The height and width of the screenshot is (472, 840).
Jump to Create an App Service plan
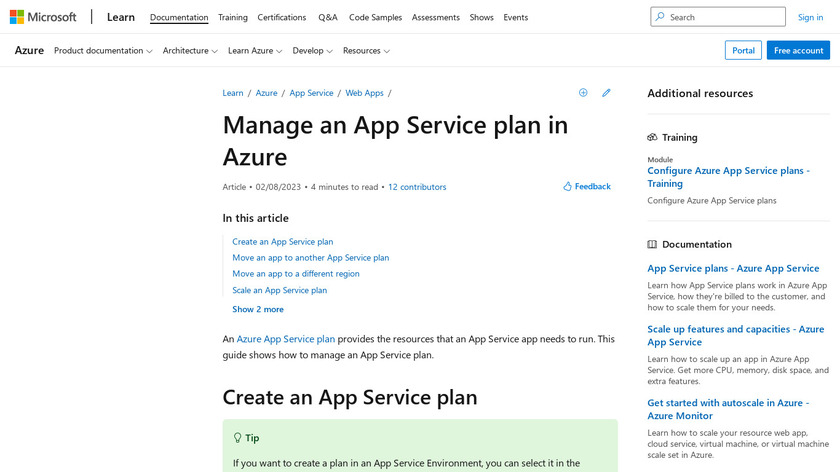click(x=282, y=242)
